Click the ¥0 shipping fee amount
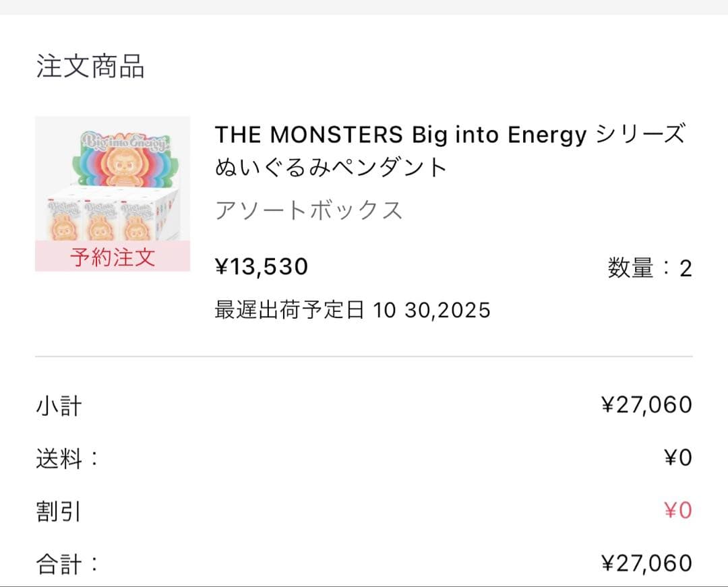Image resolution: width=728 pixels, height=587 pixels. pos(677,458)
